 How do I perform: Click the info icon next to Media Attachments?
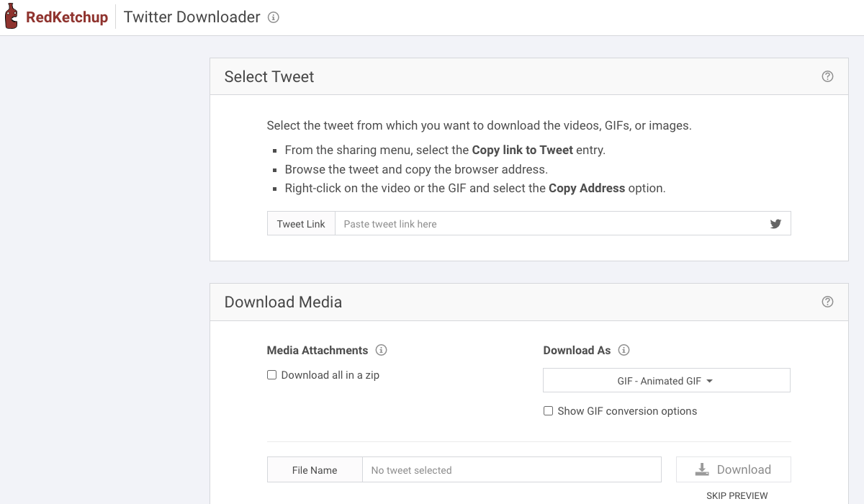pos(381,350)
